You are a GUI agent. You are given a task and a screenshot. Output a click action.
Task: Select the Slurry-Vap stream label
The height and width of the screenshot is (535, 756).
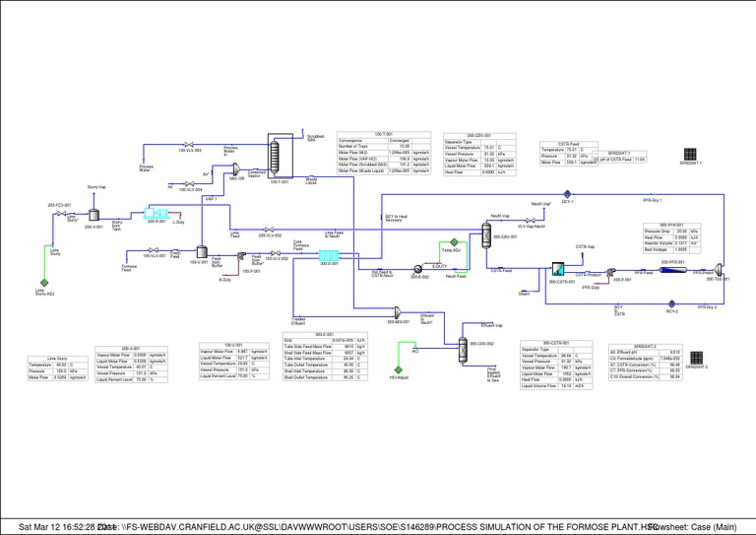pyautogui.click(x=96, y=186)
